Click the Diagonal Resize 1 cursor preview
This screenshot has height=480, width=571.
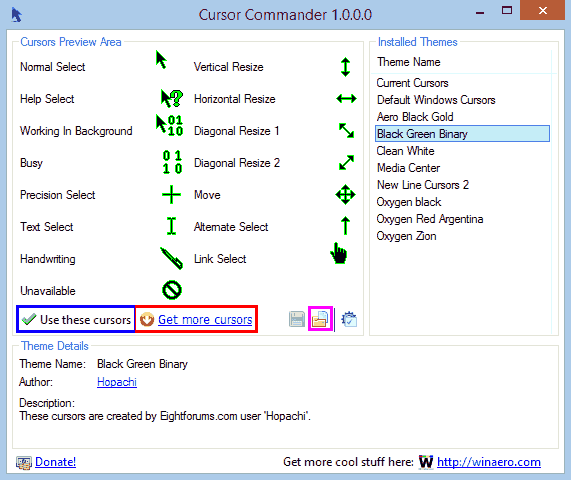tap(346, 130)
